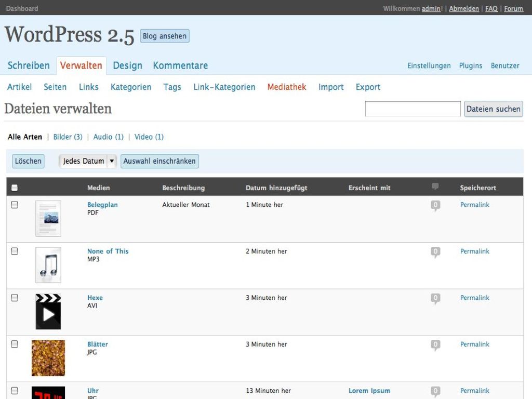
Task: Open the Import submenu
Action: pyautogui.click(x=331, y=87)
